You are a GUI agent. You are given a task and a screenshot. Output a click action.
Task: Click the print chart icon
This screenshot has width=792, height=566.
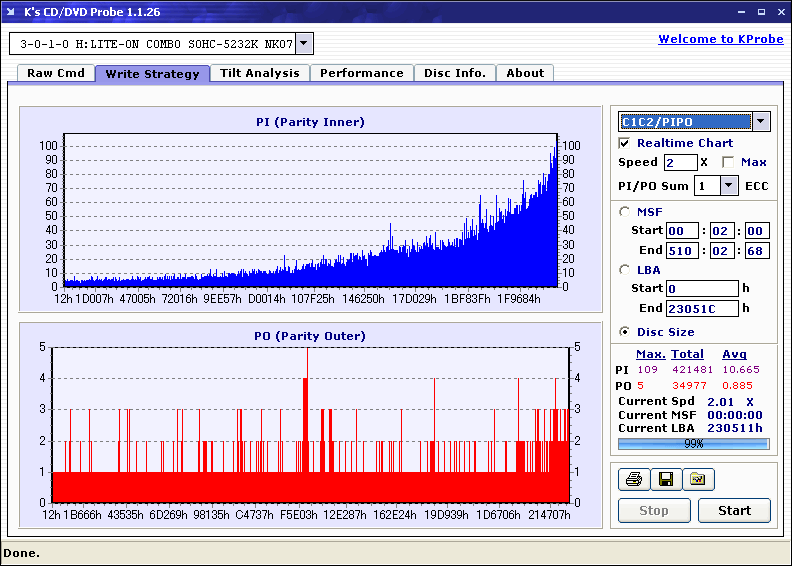click(633, 480)
